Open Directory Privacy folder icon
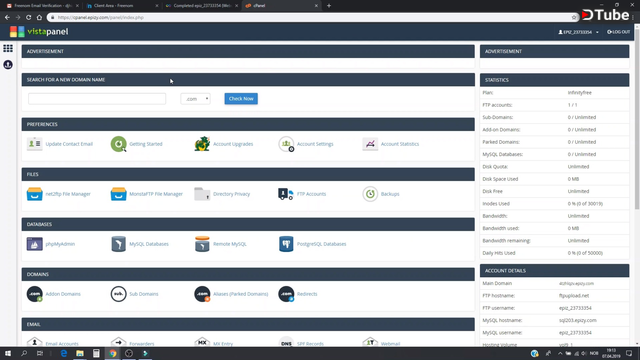640x360 pixels. 202,194
